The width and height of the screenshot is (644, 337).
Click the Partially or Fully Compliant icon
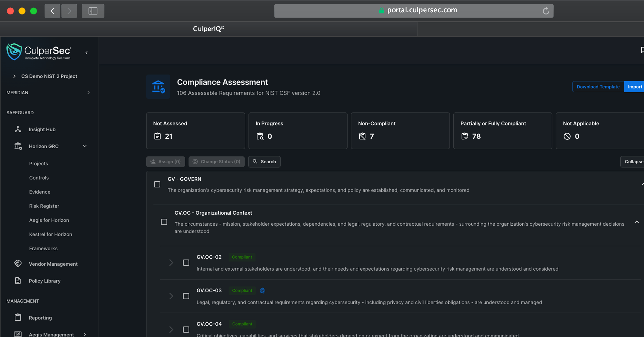point(465,136)
